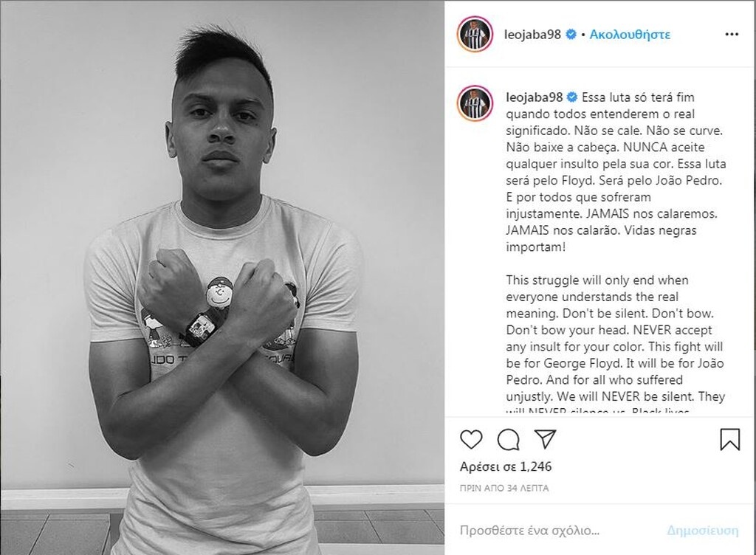Viewport: 756px width, 555px height.
Task: Open leojaba98 username in header
Action: point(532,35)
